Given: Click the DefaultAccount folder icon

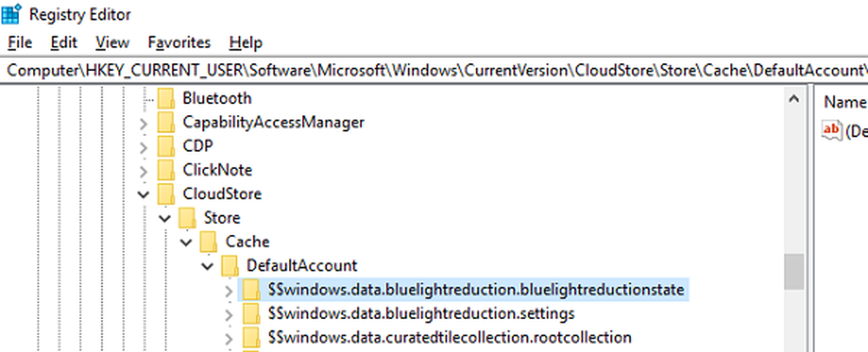Looking at the screenshot, I should point(230,266).
